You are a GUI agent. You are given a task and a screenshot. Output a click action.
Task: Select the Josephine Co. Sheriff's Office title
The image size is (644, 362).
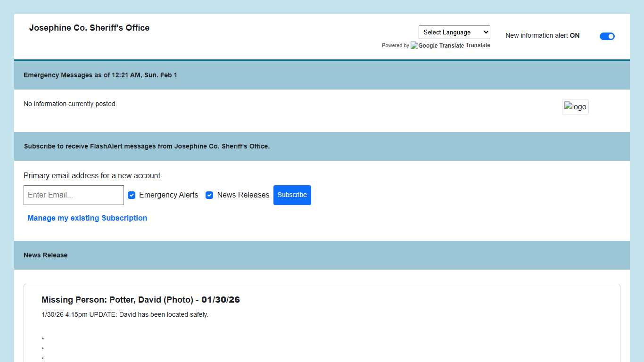[89, 28]
